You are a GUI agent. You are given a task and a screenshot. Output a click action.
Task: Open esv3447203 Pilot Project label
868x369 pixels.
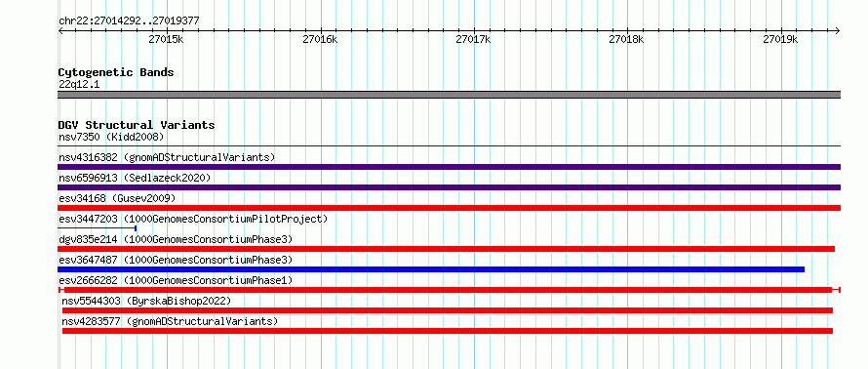click(x=193, y=219)
